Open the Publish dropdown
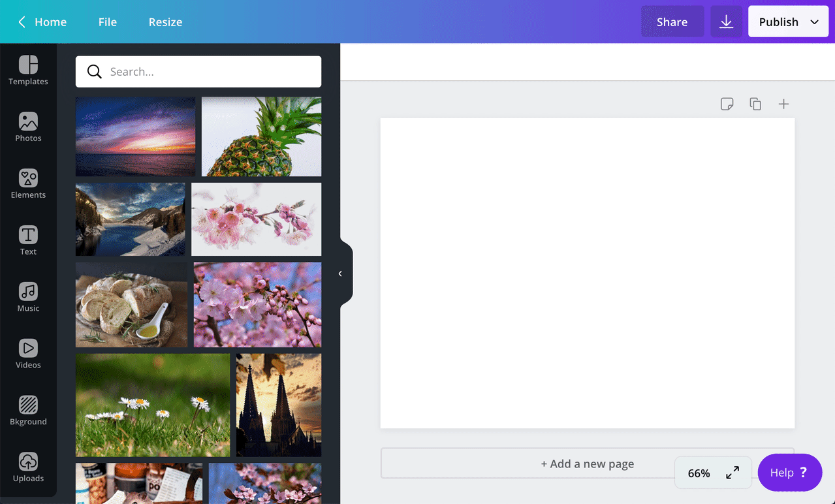Viewport: 835px width, 504px height. pyautogui.click(x=788, y=22)
